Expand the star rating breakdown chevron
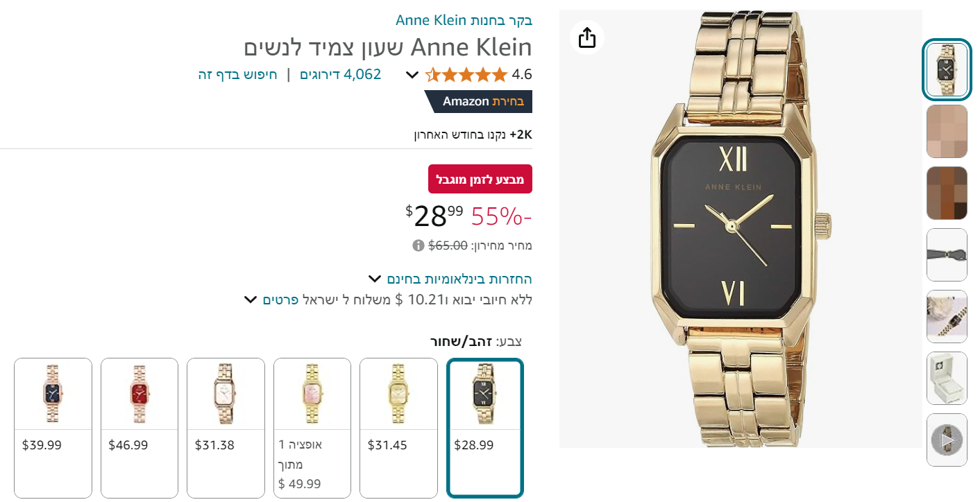The width and height of the screenshot is (980, 502). 412,75
